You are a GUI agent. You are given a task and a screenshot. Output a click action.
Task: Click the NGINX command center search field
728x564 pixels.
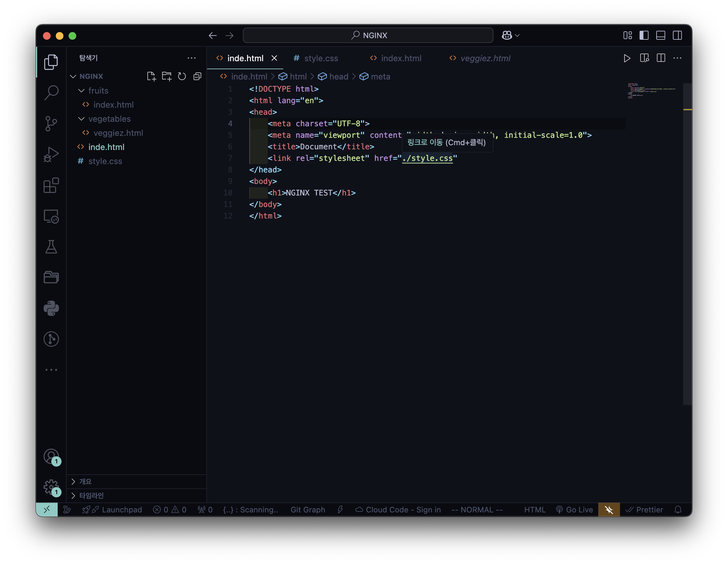click(x=368, y=35)
